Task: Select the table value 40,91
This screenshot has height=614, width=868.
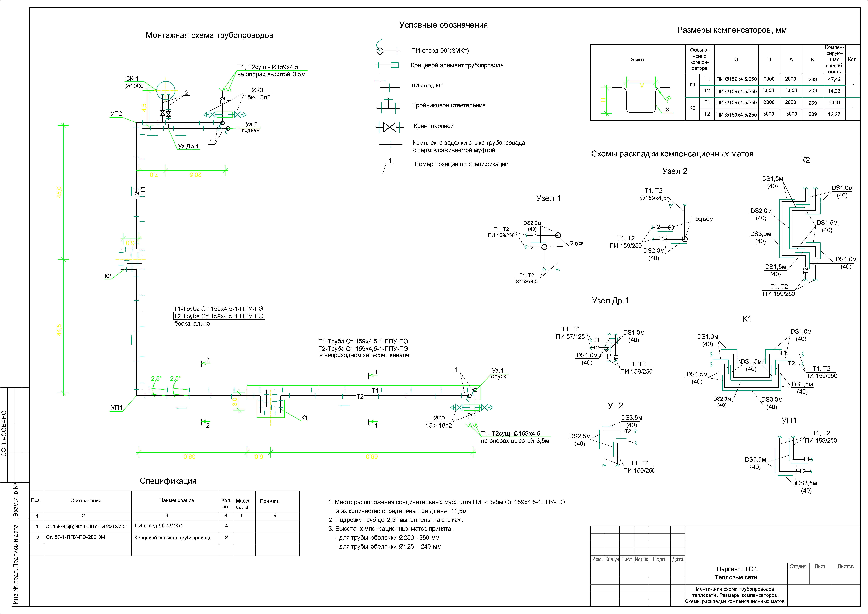Action: pos(834,102)
